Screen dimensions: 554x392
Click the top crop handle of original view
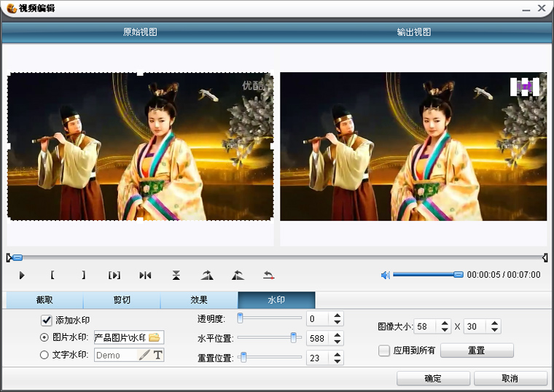(140, 74)
